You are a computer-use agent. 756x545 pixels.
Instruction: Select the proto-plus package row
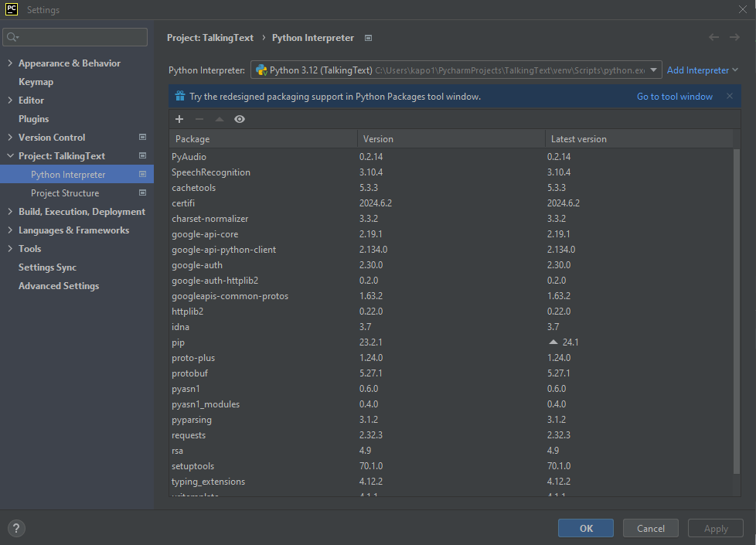coord(451,357)
